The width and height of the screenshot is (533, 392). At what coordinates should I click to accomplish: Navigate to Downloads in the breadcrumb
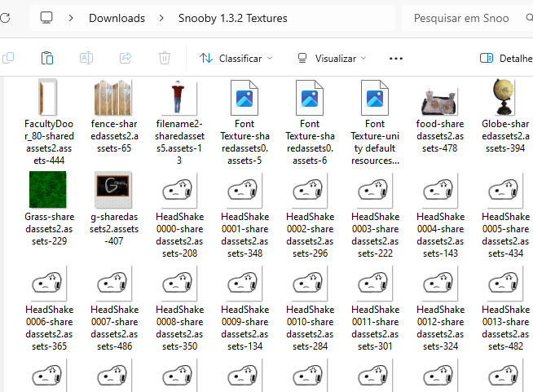(x=117, y=18)
